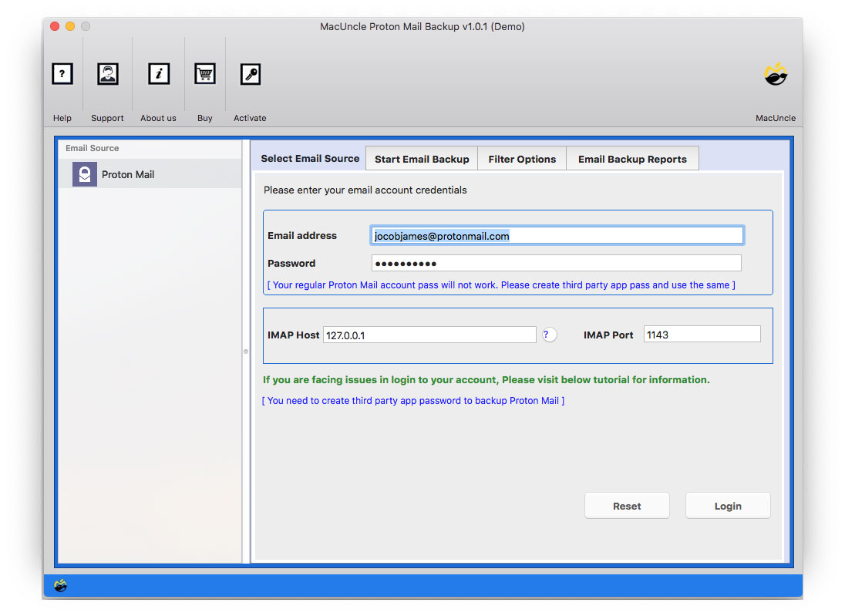Image resolution: width=845 pixels, height=616 pixels.
Task: Click the Help question mark icon
Action: coord(62,74)
